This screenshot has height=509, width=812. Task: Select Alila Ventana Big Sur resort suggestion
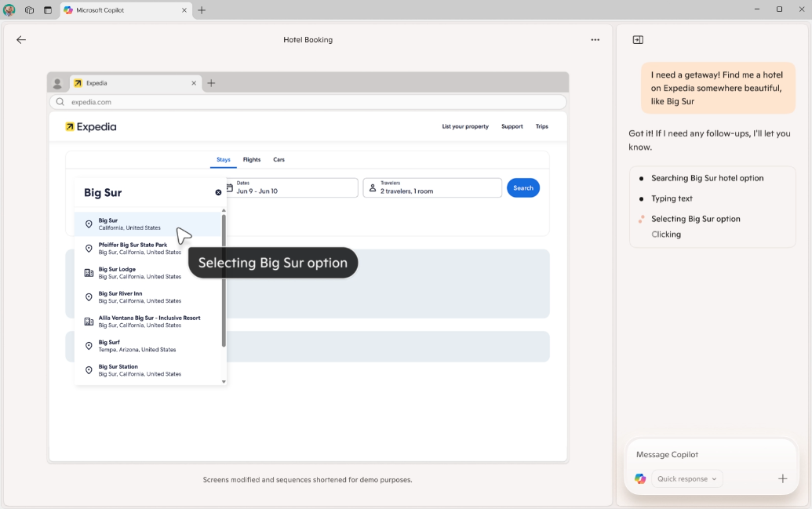[147, 322]
